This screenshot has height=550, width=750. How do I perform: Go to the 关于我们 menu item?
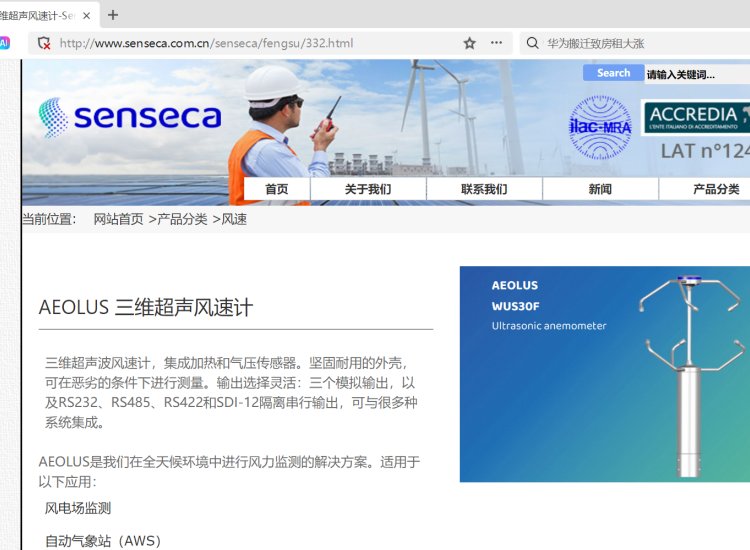[368, 189]
